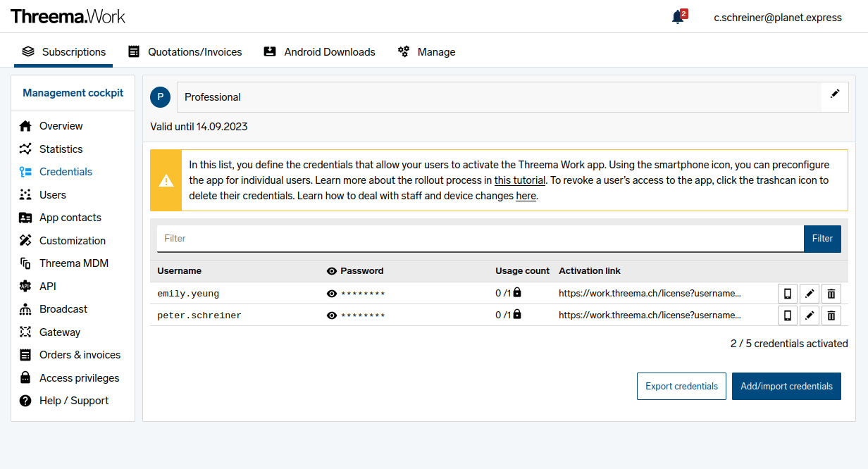
Task: Click the API gear icon in sidebar
Action: coord(25,287)
